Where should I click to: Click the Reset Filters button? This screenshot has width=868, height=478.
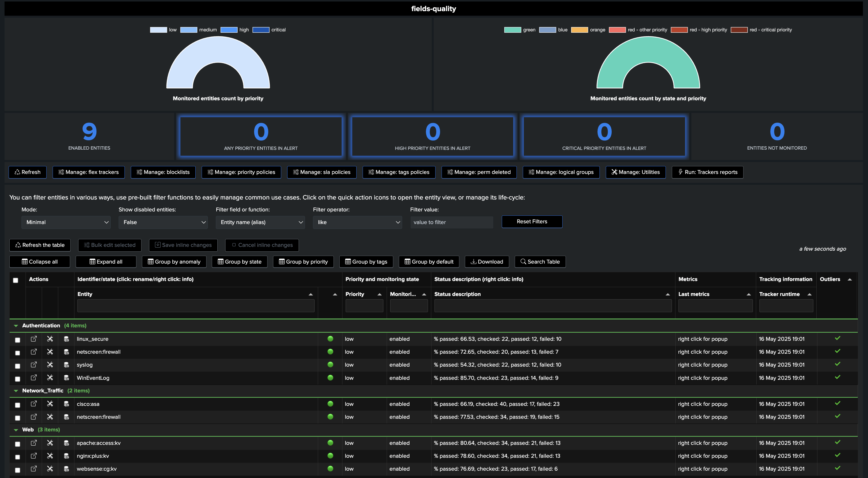pos(532,222)
